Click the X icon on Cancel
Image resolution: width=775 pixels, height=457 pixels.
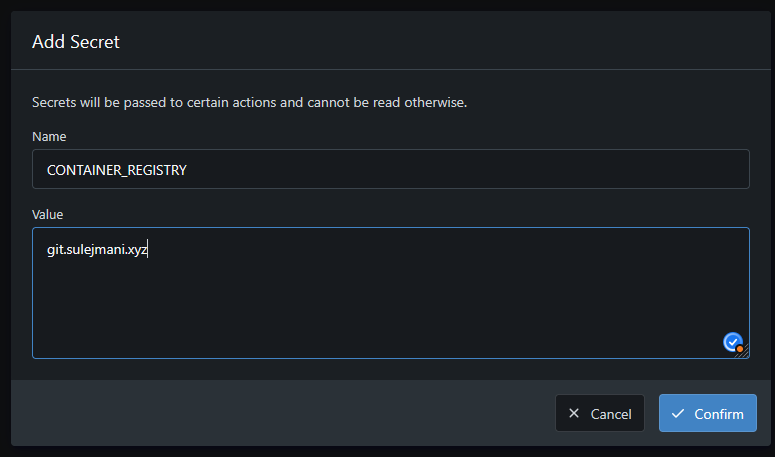click(x=573, y=413)
